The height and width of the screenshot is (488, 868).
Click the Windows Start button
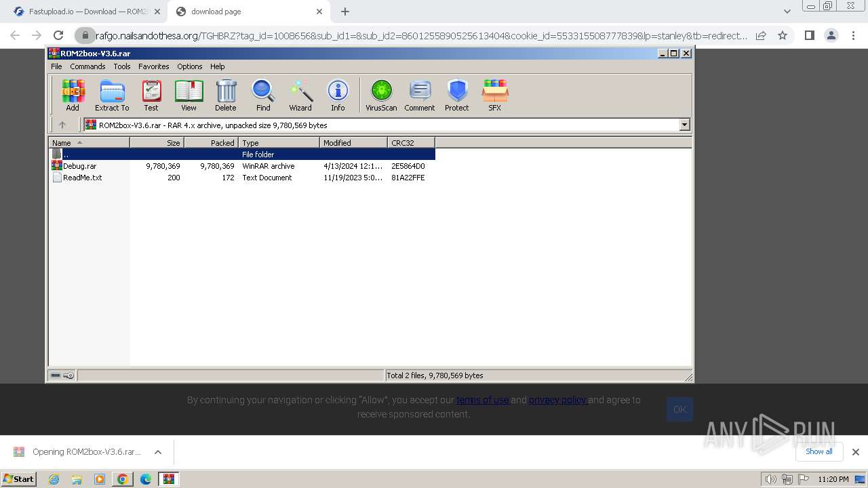19,479
